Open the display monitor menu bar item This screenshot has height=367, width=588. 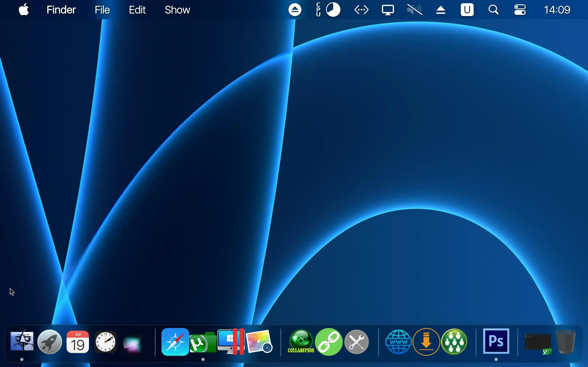pos(387,10)
